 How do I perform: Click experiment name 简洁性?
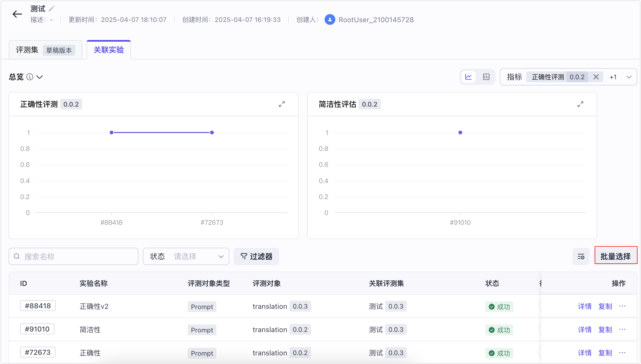point(90,330)
